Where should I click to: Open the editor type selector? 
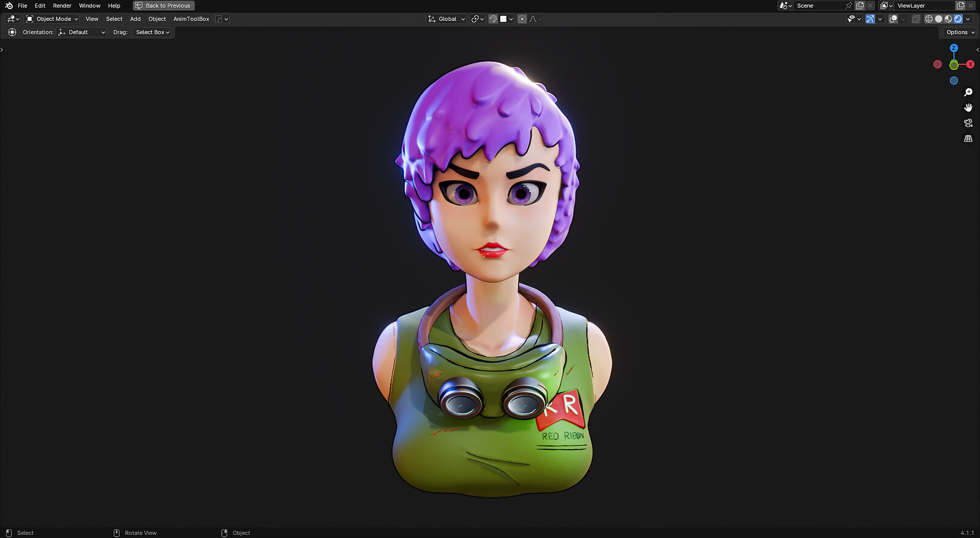[x=13, y=19]
